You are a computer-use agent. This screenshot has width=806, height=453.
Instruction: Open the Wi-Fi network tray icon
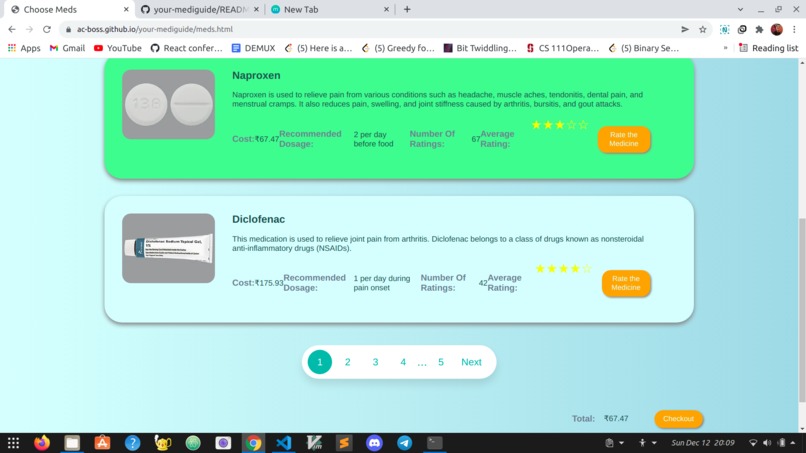[x=753, y=443]
